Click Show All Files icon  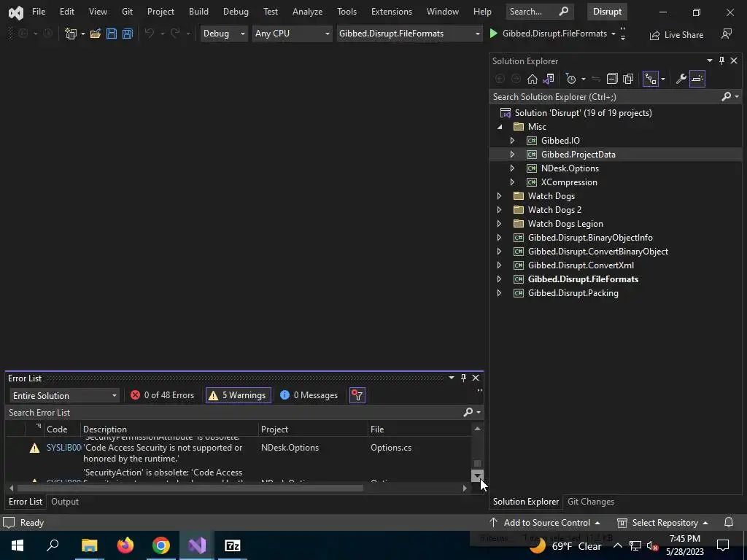click(x=628, y=79)
